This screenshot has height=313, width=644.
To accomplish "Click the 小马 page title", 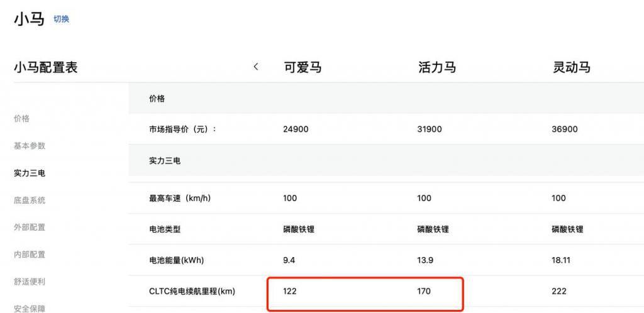I will coord(29,19).
